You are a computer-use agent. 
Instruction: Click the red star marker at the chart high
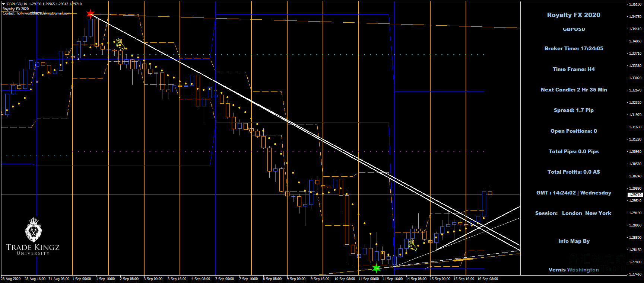tap(90, 14)
